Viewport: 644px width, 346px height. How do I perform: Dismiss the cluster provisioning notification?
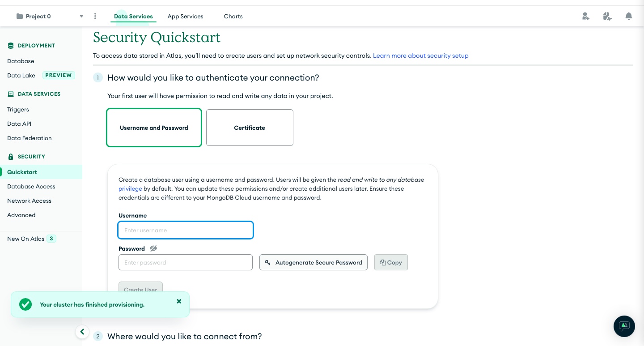pos(179,301)
